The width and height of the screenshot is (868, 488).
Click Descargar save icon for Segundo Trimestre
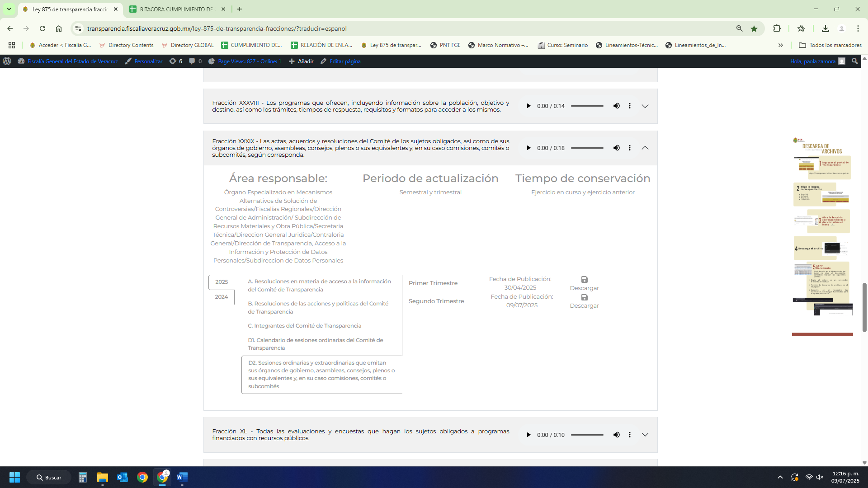click(584, 297)
